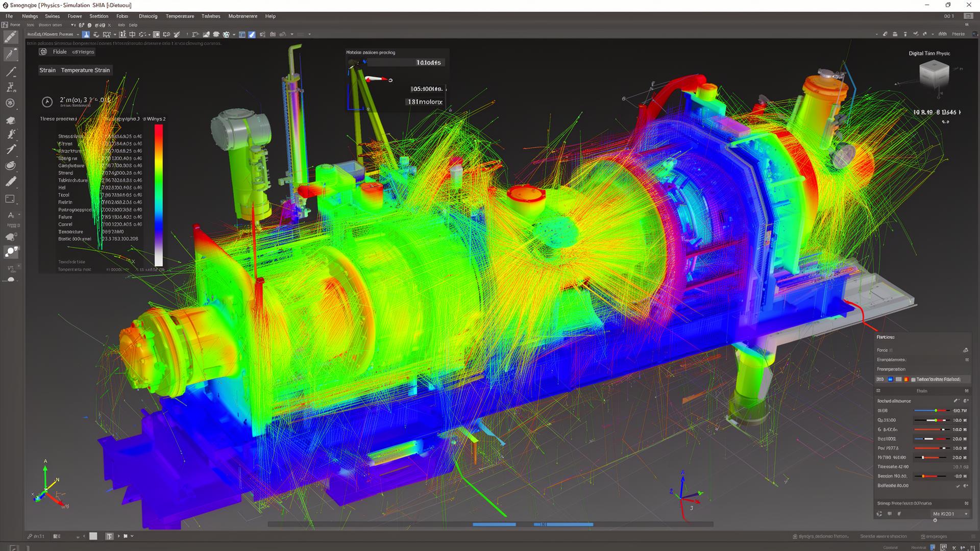The height and width of the screenshot is (551, 980).
Task: Click the camera icon in top toolbar
Action: pos(273,34)
